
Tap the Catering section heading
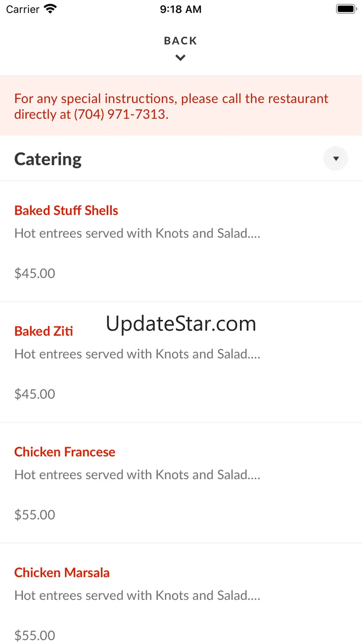[x=48, y=159]
